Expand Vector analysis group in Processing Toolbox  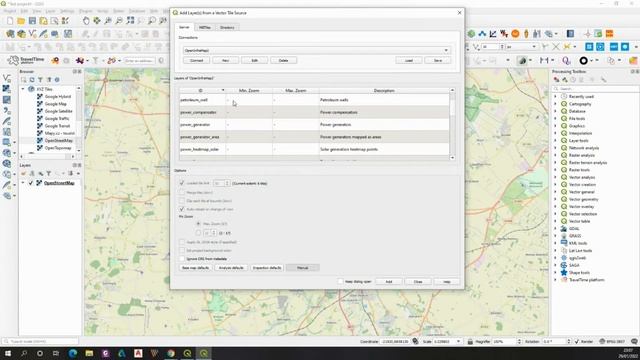pos(555,178)
